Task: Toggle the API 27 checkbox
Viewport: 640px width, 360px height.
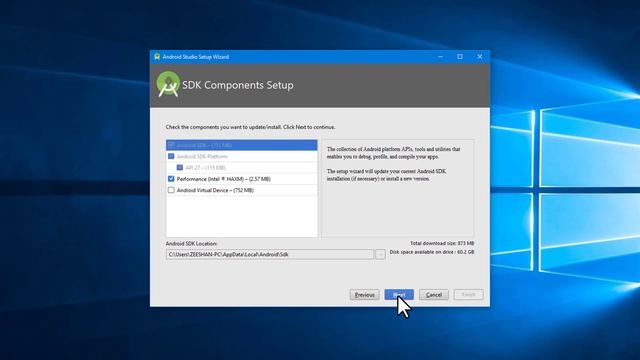Action: pyautogui.click(x=180, y=167)
